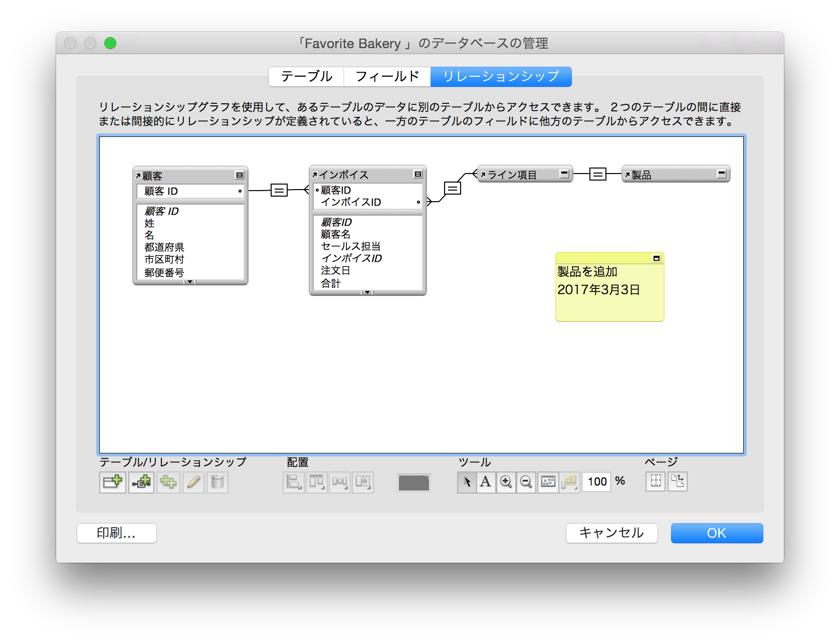This screenshot has height=643, width=840.
Task: Switch to the テーブル tab
Action: click(x=306, y=77)
